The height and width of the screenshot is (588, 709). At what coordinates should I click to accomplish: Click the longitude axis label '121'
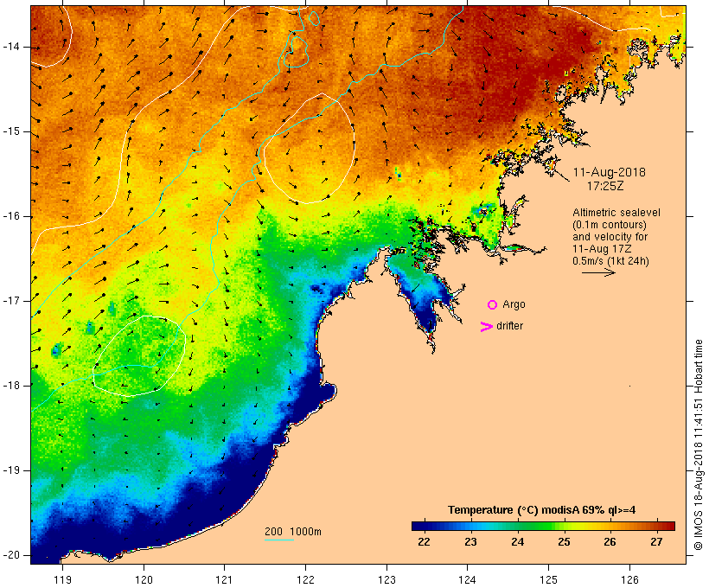pos(224,579)
